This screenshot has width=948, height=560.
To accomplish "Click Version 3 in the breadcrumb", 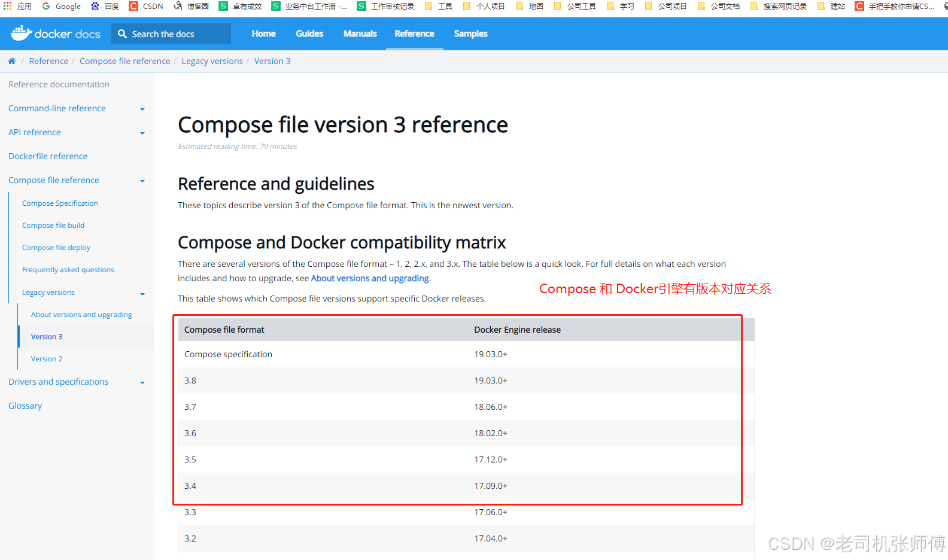I will (x=272, y=61).
